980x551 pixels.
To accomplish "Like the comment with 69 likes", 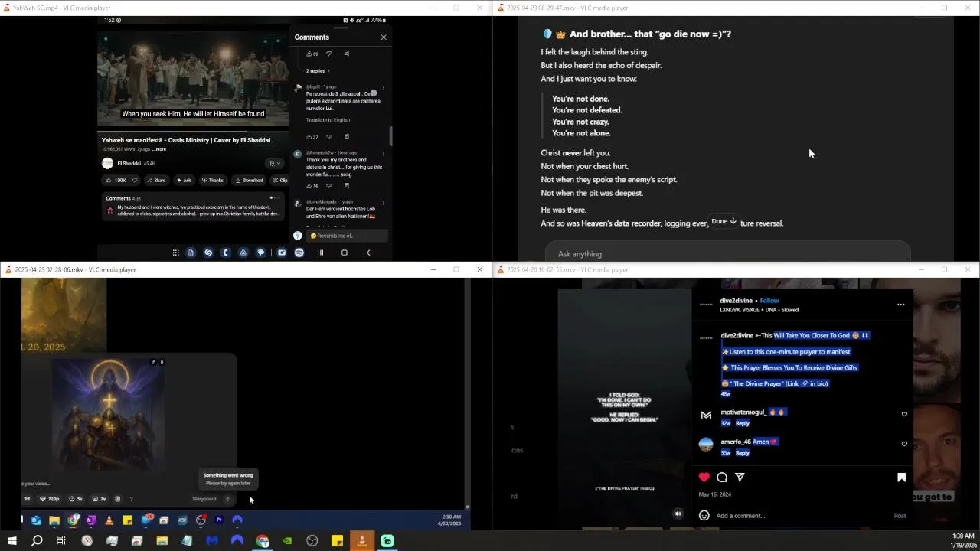I will [312, 54].
